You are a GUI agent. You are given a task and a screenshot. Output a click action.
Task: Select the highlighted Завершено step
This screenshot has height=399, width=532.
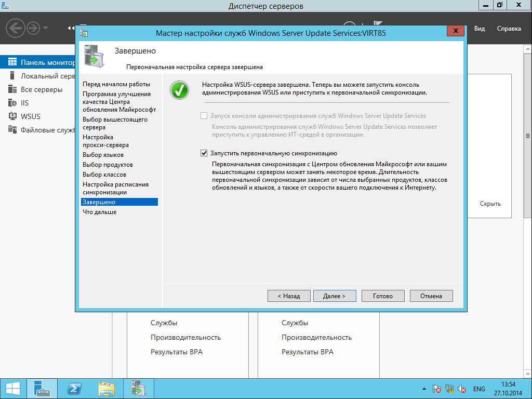(x=119, y=202)
